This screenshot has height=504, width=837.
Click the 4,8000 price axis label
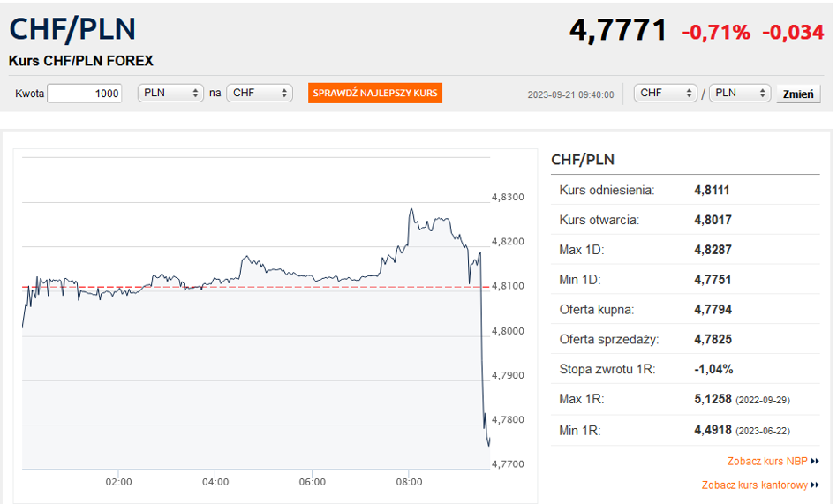(508, 331)
